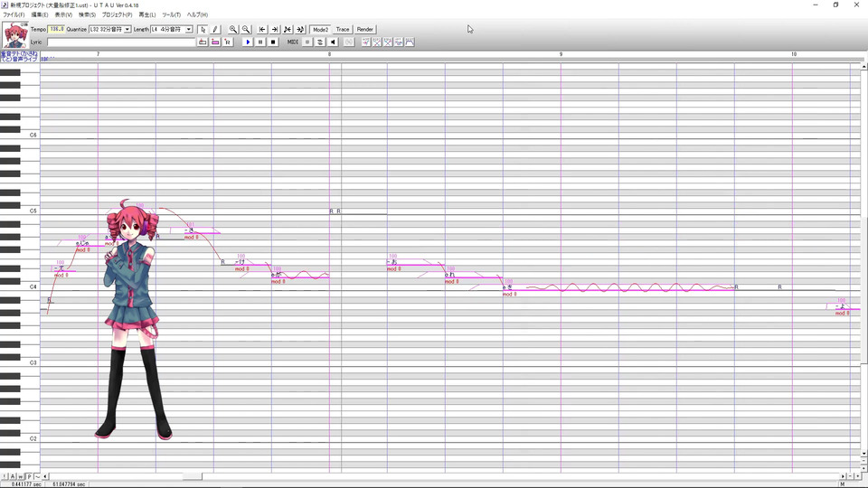Image resolution: width=868 pixels, height=488 pixels.
Task: Open the 編集(E) menu
Action: pos(39,15)
